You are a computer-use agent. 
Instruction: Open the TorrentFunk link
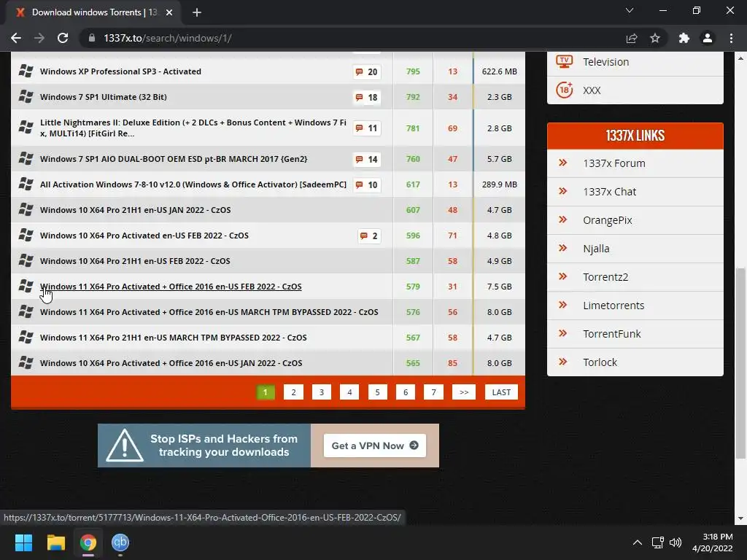point(612,334)
